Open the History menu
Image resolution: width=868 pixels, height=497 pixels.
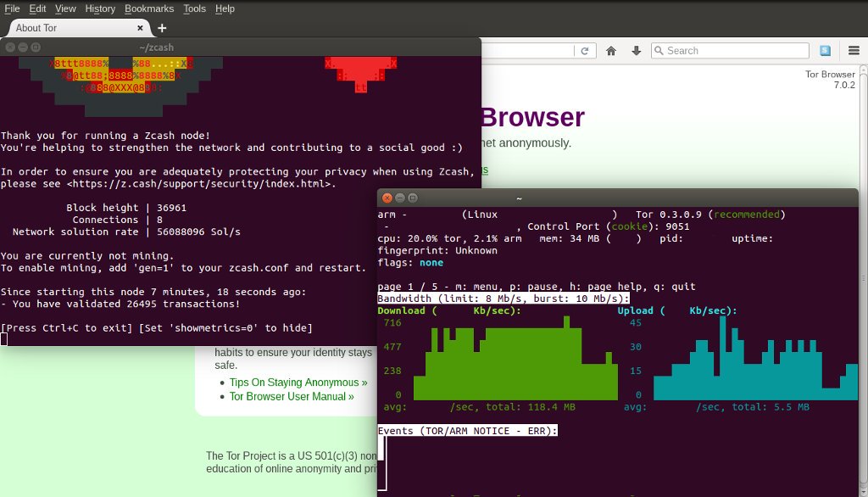tap(100, 8)
